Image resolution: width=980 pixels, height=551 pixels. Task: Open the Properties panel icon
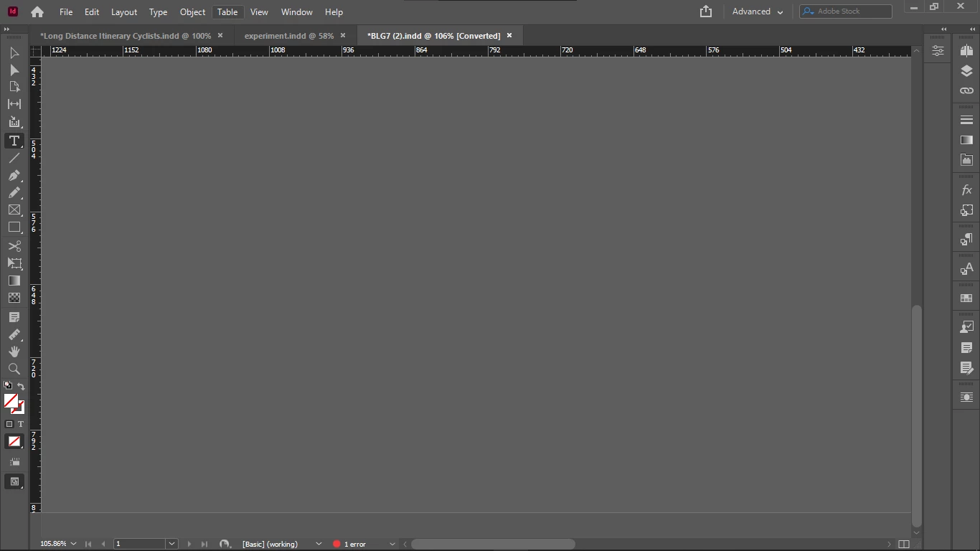[x=938, y=50]
